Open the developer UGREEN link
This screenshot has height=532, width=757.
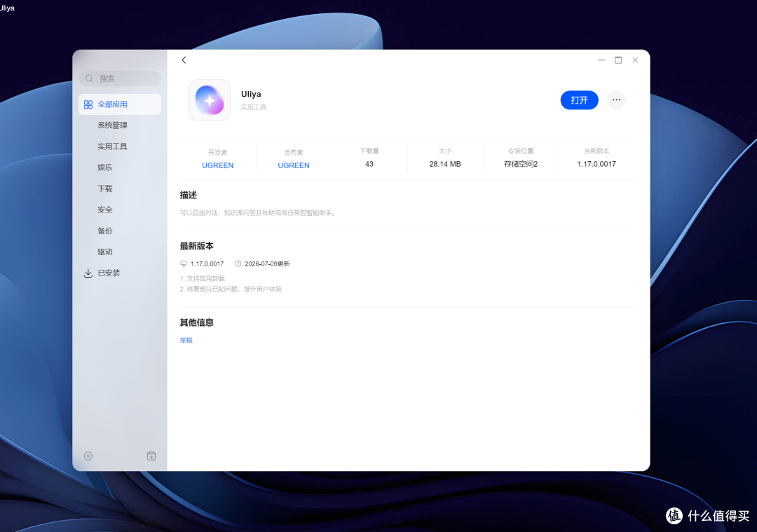218,165
